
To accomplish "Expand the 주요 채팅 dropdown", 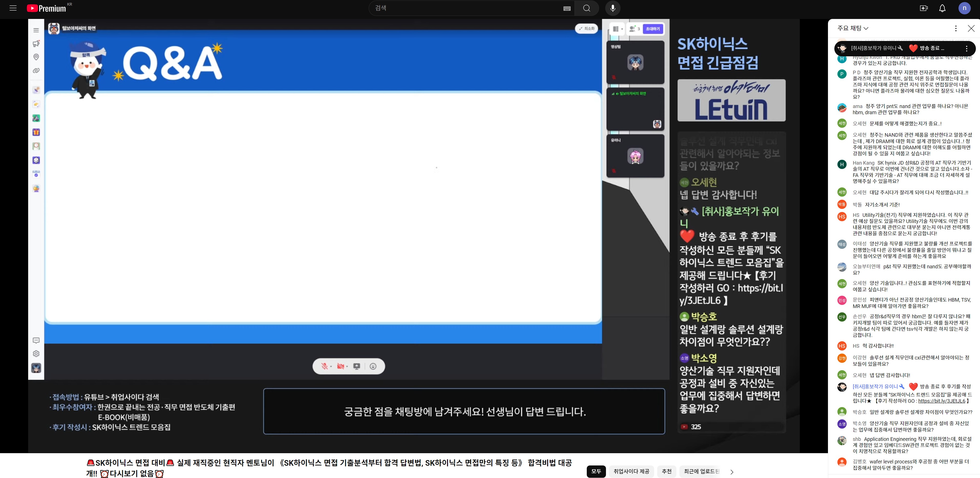I will pyautogui.click(x=853, y=28).
